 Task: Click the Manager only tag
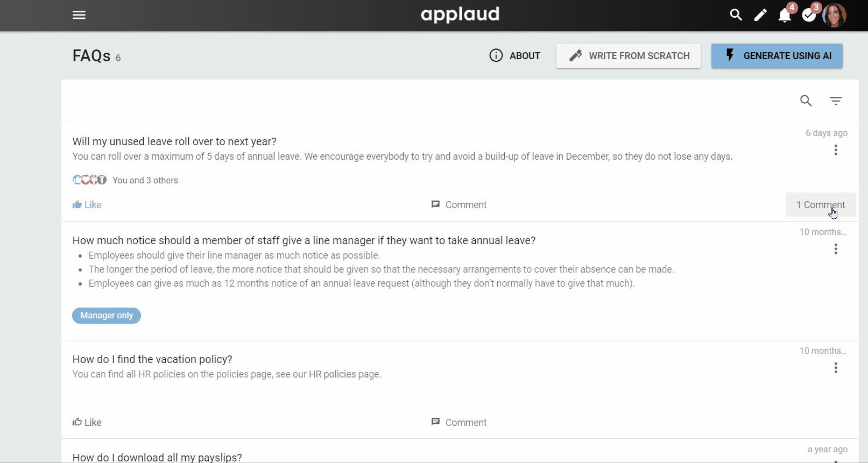pyautogui.click(x=107, y=316)
